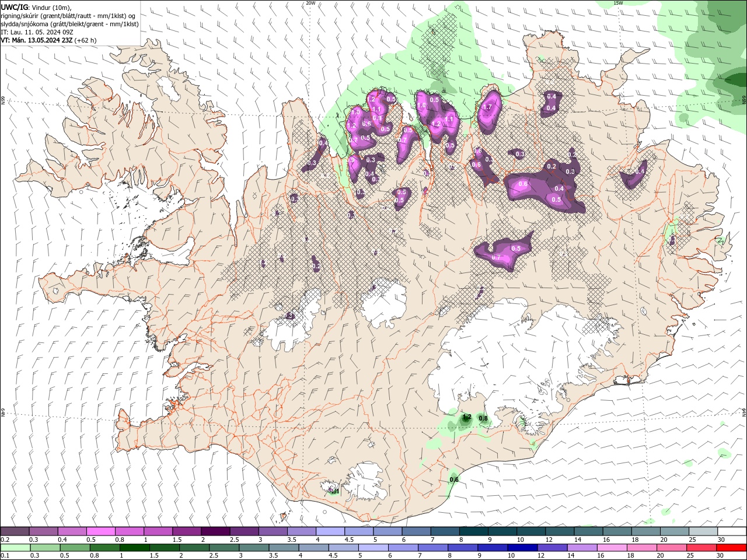Click the bold 'UWC/IG' title text
Image resolution: width=747 pixels, height=560 pixels.
click(15, 7)
